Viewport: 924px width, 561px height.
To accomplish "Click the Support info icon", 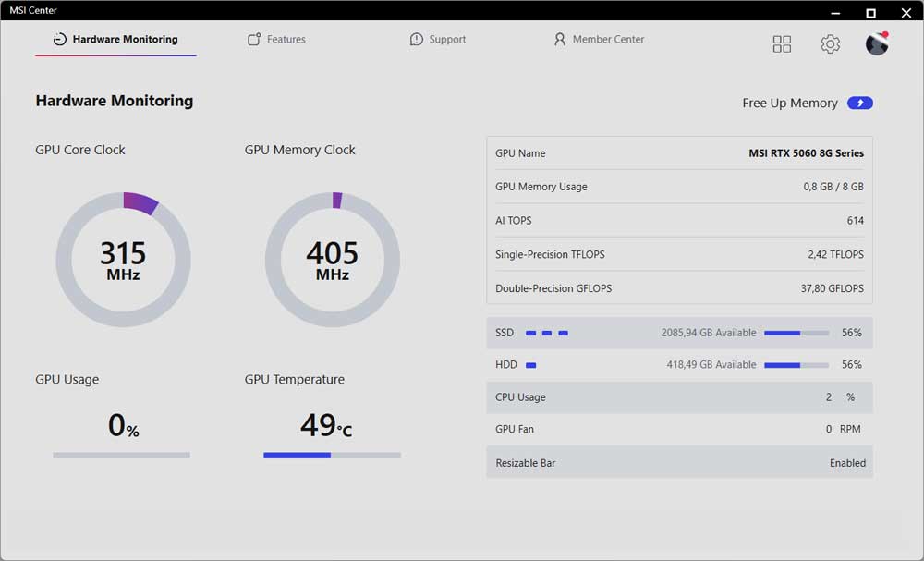I will 415,39.
